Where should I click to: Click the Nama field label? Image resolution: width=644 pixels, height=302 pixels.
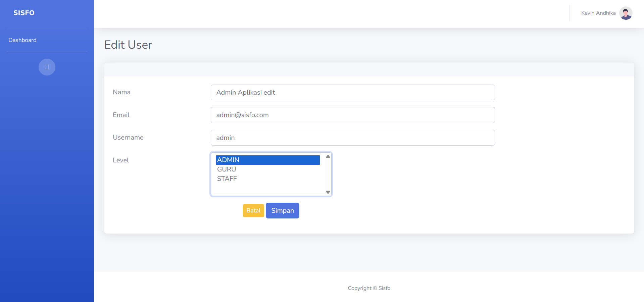pyautogui.click(x=121, y=92)
